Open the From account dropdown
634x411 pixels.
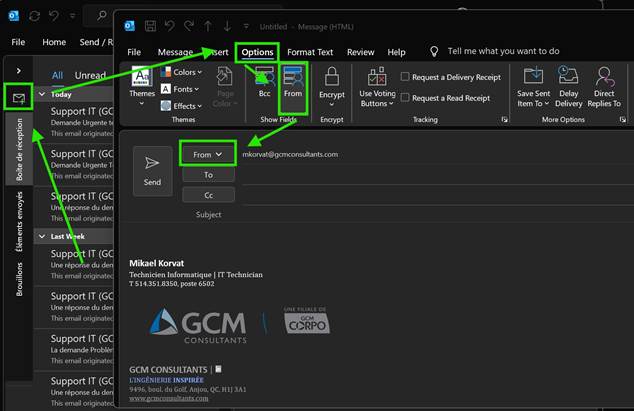208,154
